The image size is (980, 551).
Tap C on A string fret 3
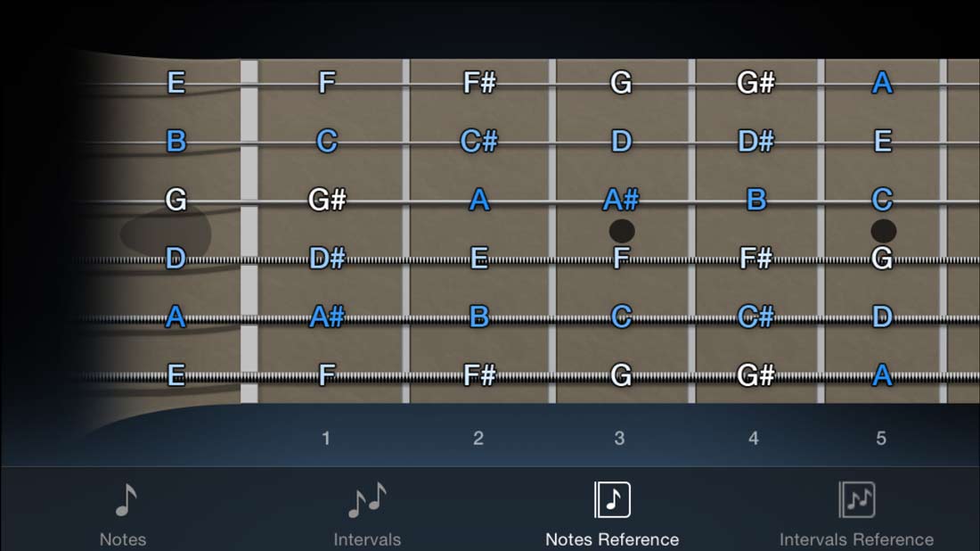(621, 317)
